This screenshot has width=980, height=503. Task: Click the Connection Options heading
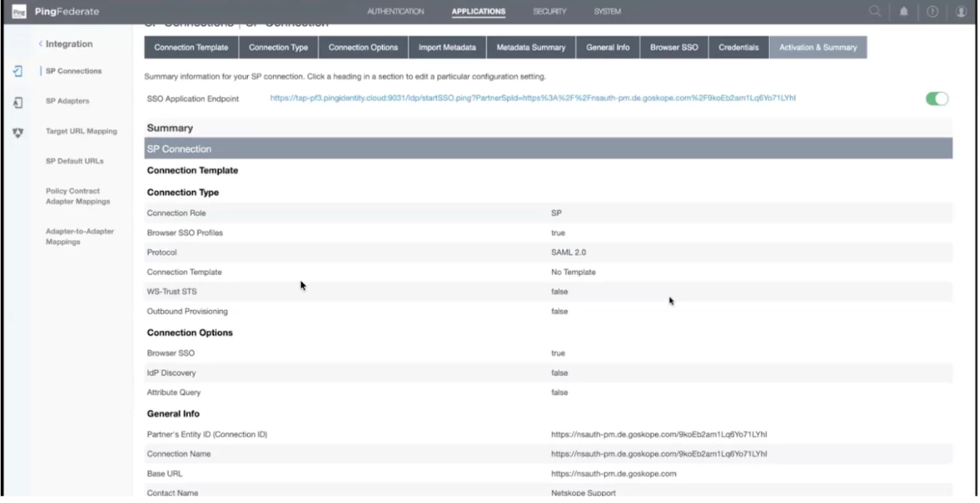[190, 333]
